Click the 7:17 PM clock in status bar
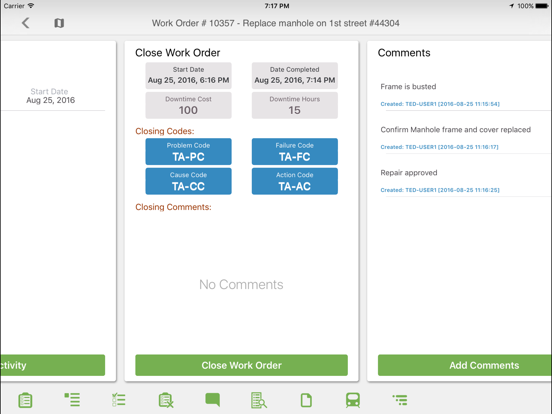 (277, 6)
